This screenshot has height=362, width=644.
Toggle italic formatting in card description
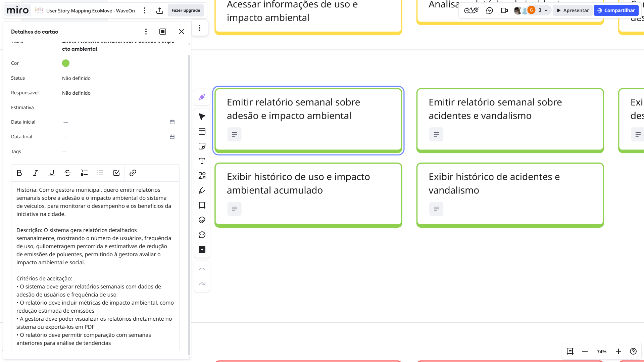(x=35, y=173)
